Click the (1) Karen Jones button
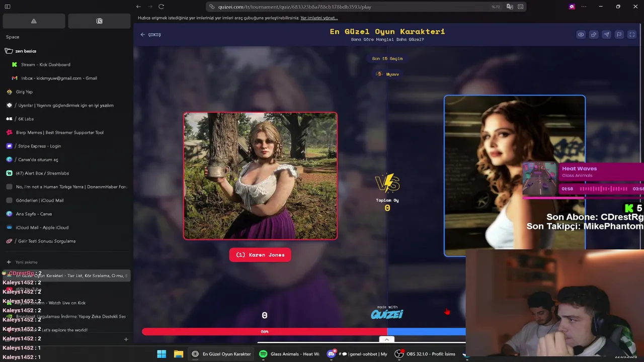This screenshot has width=644, height=362. [x=260, y=255]
